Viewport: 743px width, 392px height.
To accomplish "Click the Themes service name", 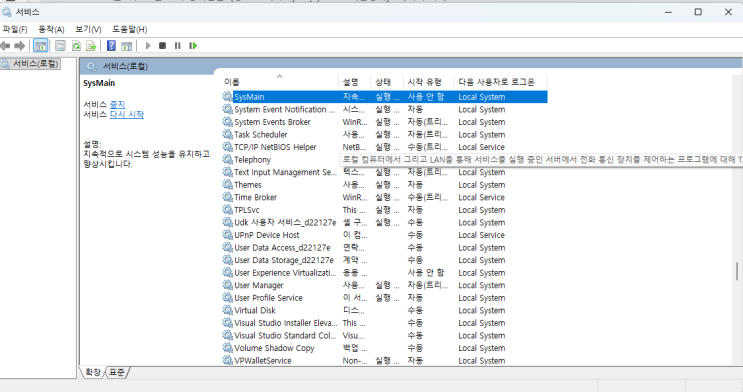I will (x=248, y=184).
